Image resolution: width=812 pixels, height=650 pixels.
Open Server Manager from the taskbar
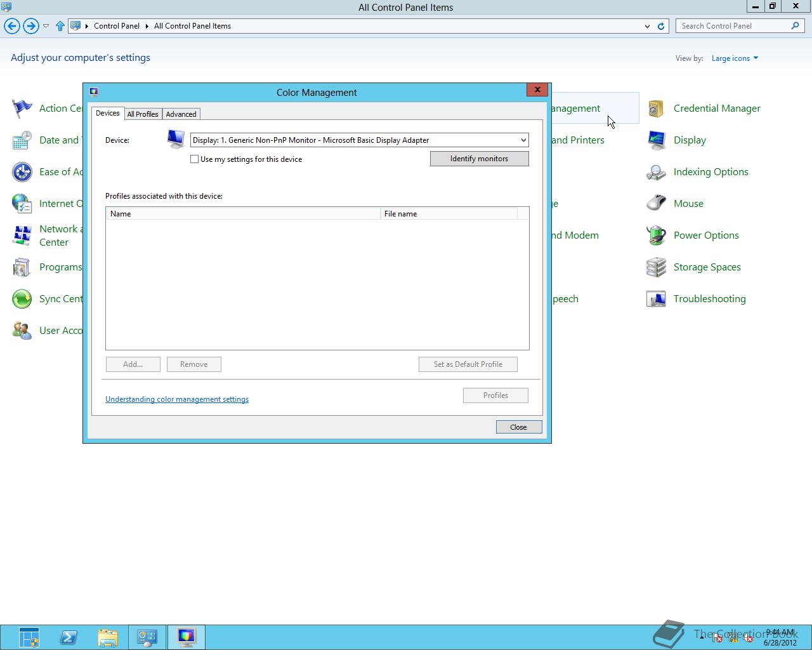pyautogui.click(x=29, y=637)
